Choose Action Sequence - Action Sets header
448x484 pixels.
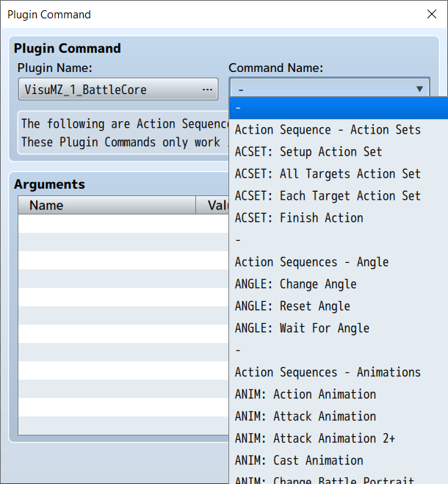click(x=328, y=130)
